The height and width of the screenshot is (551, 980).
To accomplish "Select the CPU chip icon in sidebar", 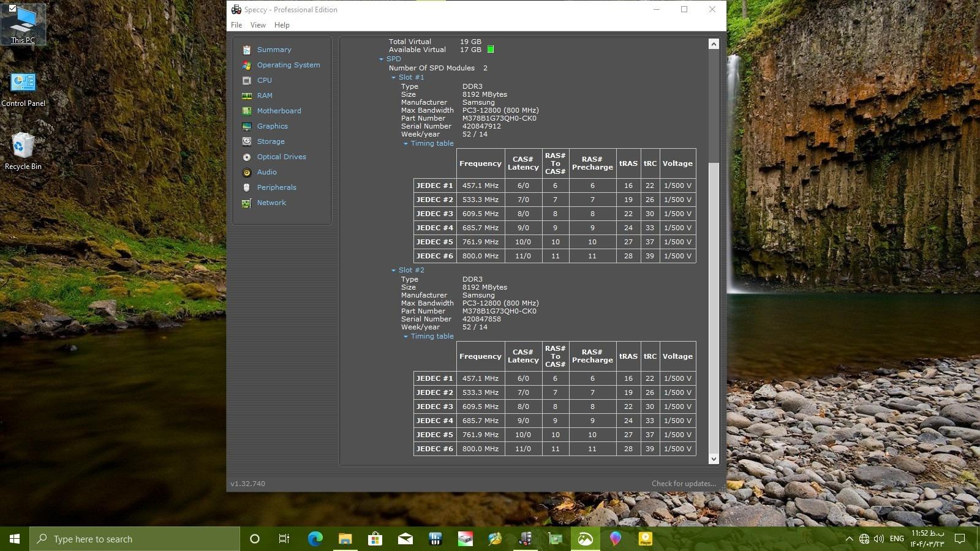I will tap(247, 80).
